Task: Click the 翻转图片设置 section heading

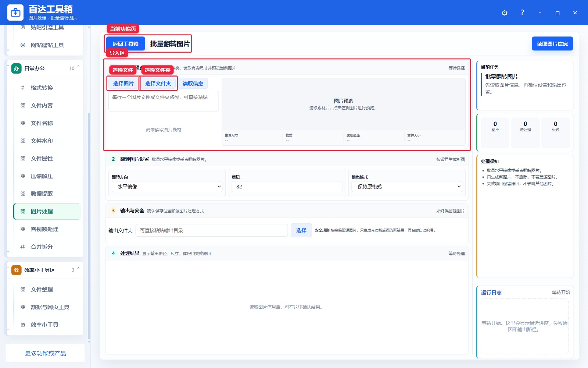Action: 135,159
